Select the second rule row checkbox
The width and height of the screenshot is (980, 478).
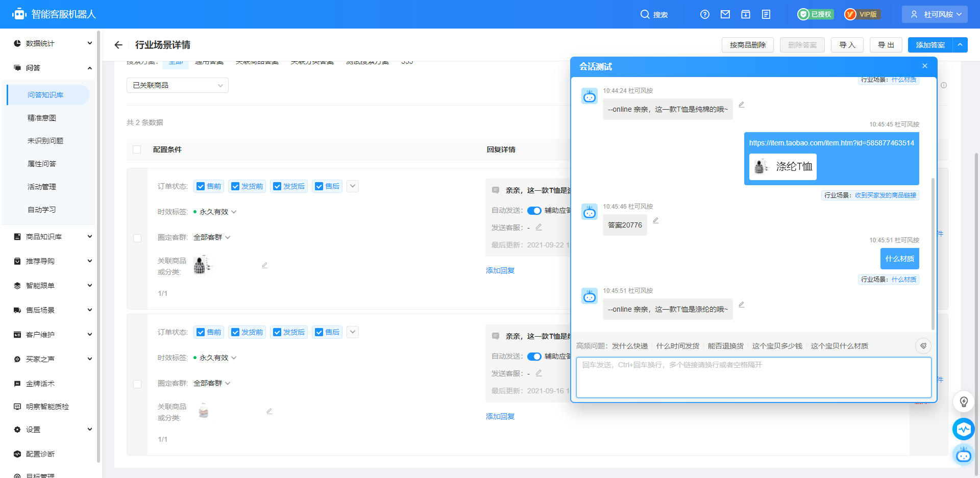point(137,384)
